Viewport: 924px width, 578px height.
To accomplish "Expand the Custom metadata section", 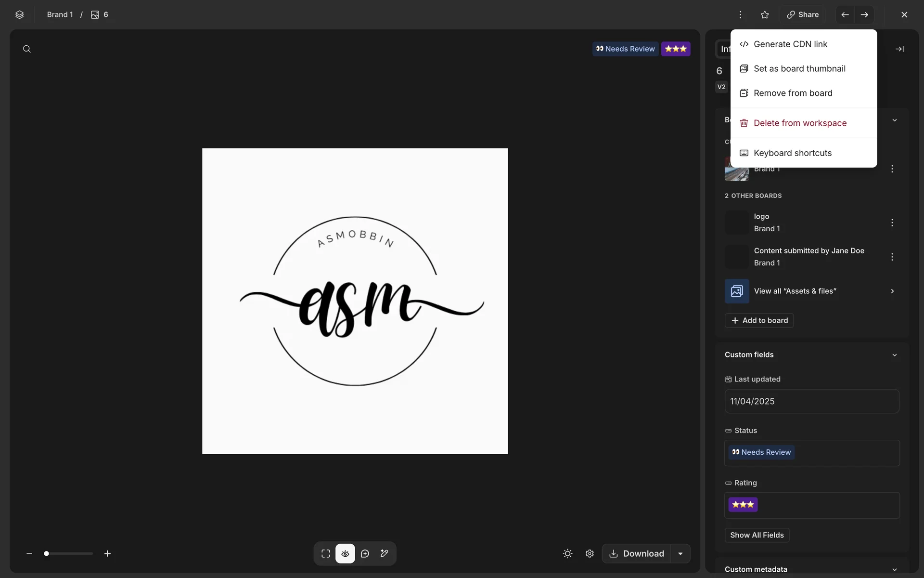I will 894,569.
